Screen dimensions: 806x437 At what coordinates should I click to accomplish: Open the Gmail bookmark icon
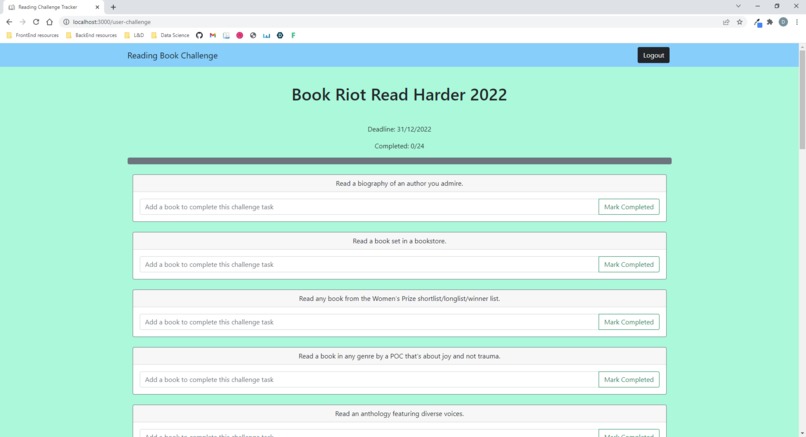pos(213,35)
